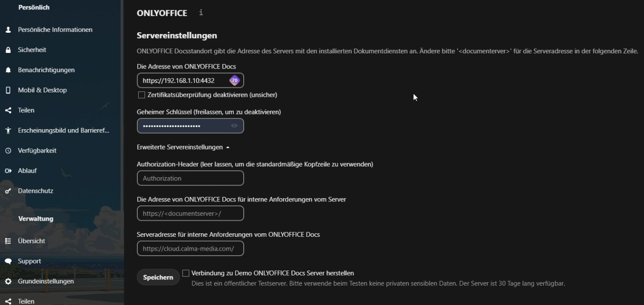The width and height of the screenshot is (644, 305).
Task: Save settings with the Speichern button
Action: 158,277
